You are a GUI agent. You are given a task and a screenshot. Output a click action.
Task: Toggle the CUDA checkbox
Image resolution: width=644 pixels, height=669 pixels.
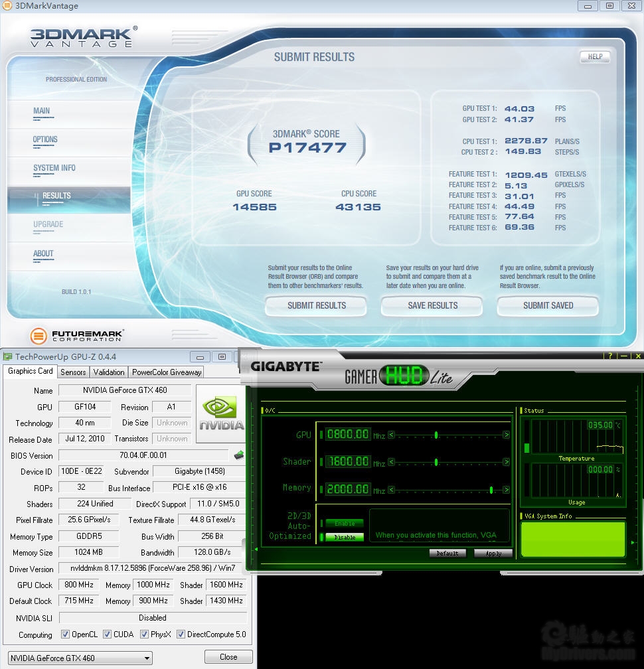[x=107, y=634]
